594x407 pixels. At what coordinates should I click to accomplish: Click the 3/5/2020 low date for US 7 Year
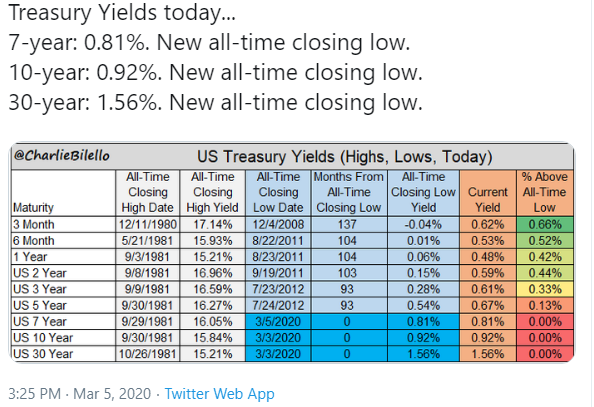point(278,321)
